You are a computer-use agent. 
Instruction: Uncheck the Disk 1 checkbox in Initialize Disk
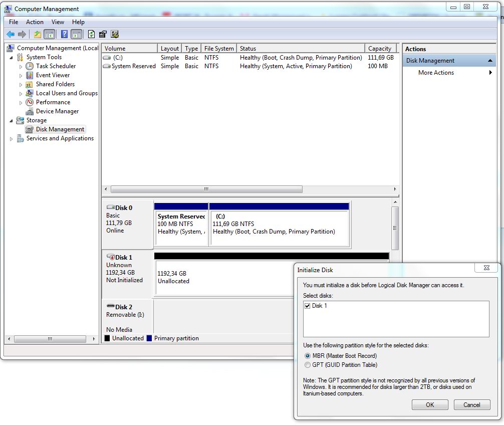[x=307, y=306]
